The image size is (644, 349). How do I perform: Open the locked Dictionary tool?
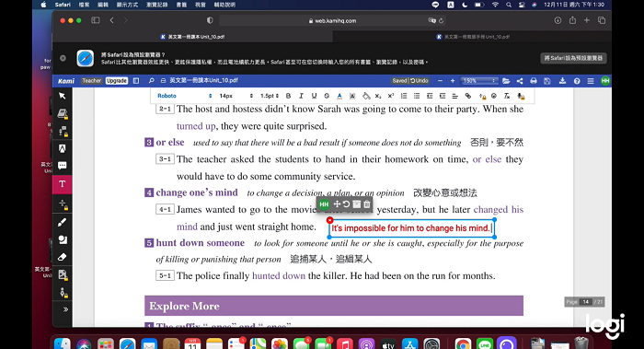[63, 113]
